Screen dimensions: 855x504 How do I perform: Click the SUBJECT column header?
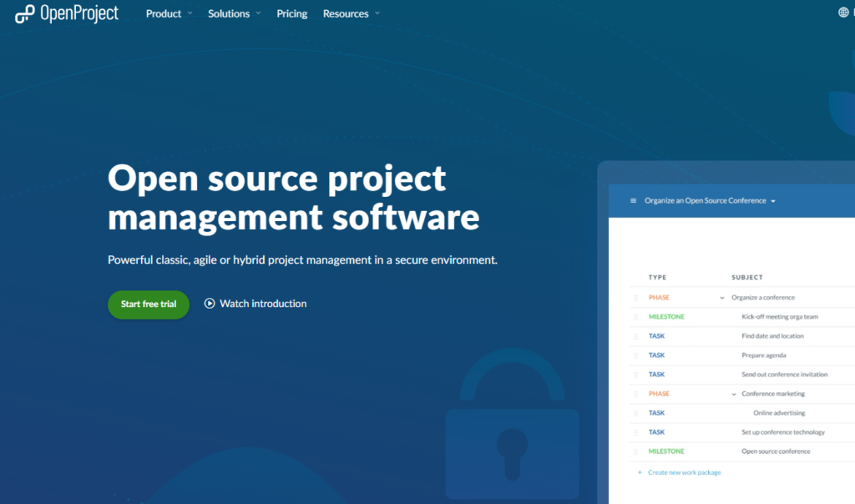coord(747,277)
